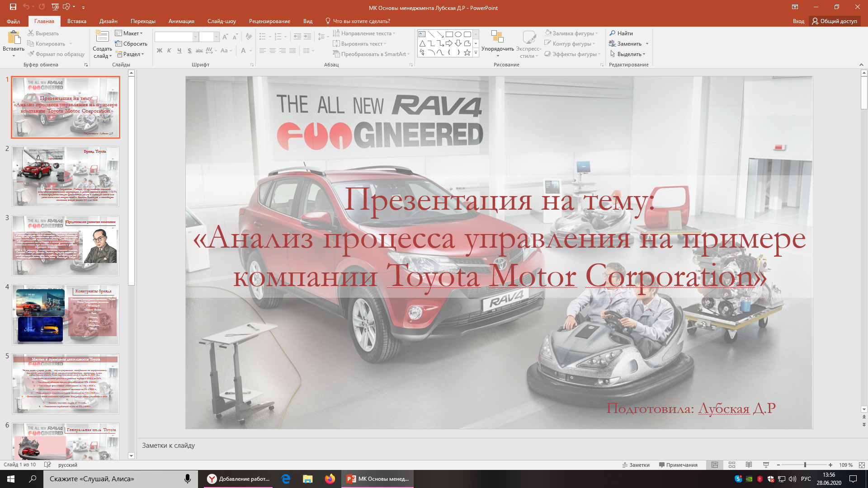868x488 pixels.
Task: Click the Undo arrow in the quick access toolbar
Action: (x=26, y=7)
